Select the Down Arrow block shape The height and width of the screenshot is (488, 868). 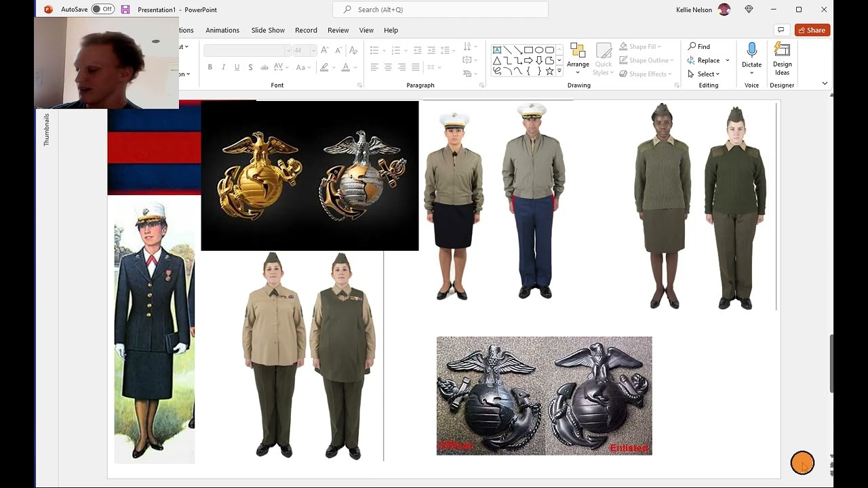coord(539,60)
